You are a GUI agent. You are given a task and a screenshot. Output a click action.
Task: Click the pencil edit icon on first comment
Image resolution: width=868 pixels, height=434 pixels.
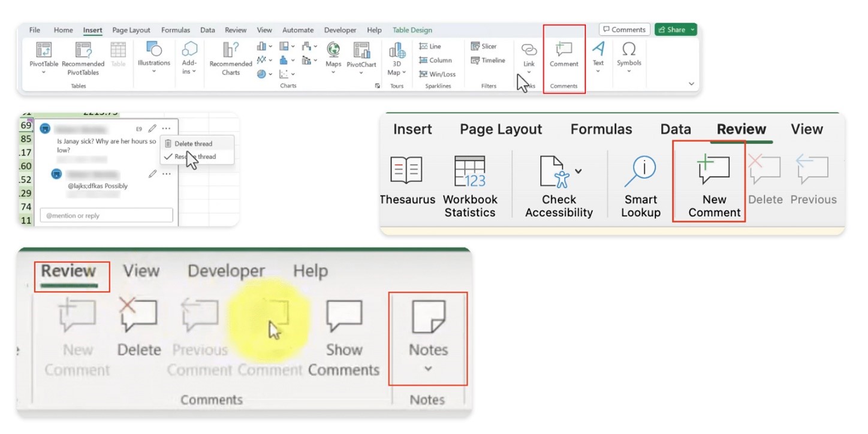[x=152, y=128]
